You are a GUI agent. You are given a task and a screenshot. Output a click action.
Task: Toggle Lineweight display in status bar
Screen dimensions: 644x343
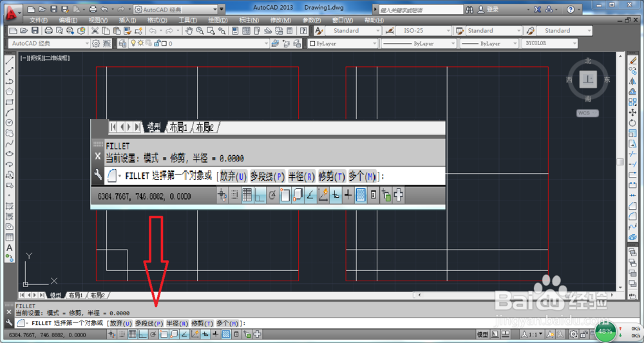pos(215,335)
